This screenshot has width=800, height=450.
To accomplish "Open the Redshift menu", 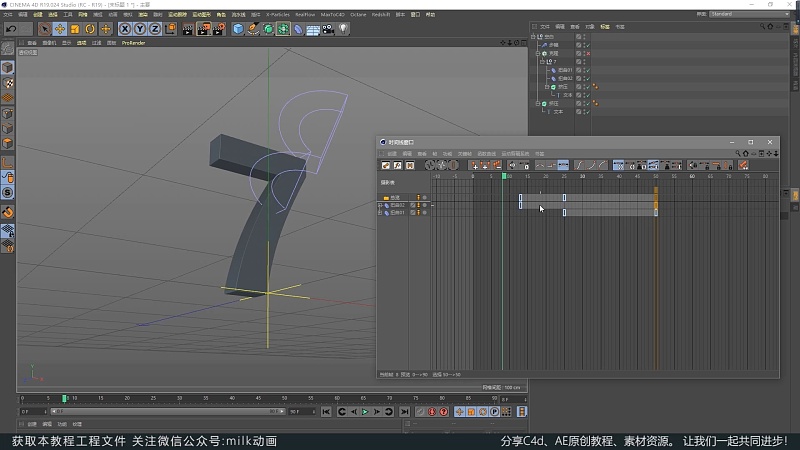I will [381, 15].
